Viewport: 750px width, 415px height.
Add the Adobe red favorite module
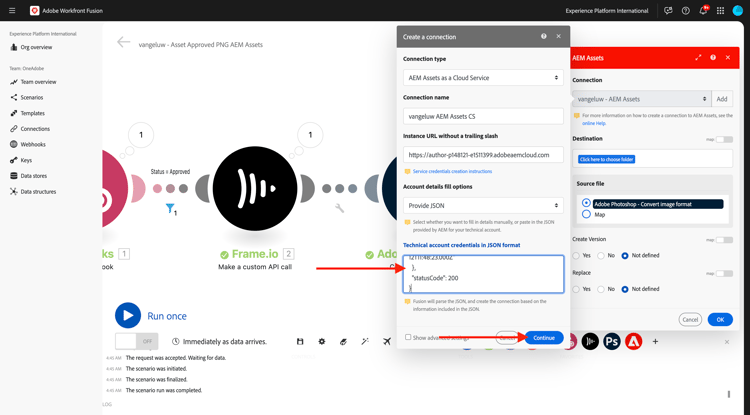pos(634,341)
